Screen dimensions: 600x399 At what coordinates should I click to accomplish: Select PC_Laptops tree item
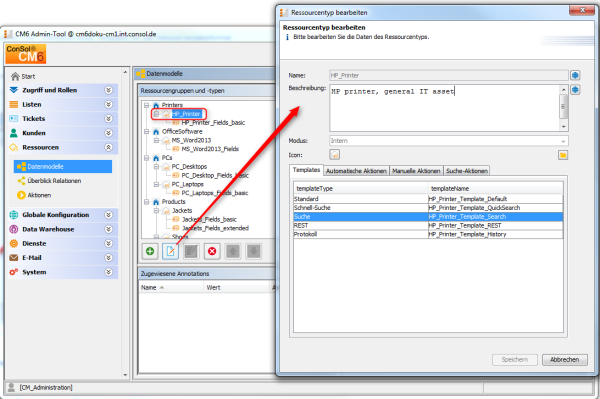point(188,184)
